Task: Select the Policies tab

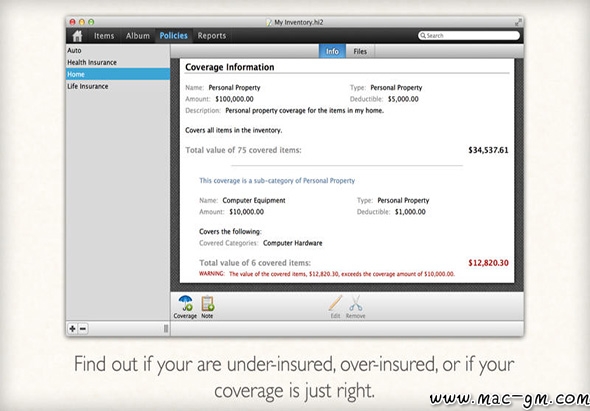Action: 173,36
